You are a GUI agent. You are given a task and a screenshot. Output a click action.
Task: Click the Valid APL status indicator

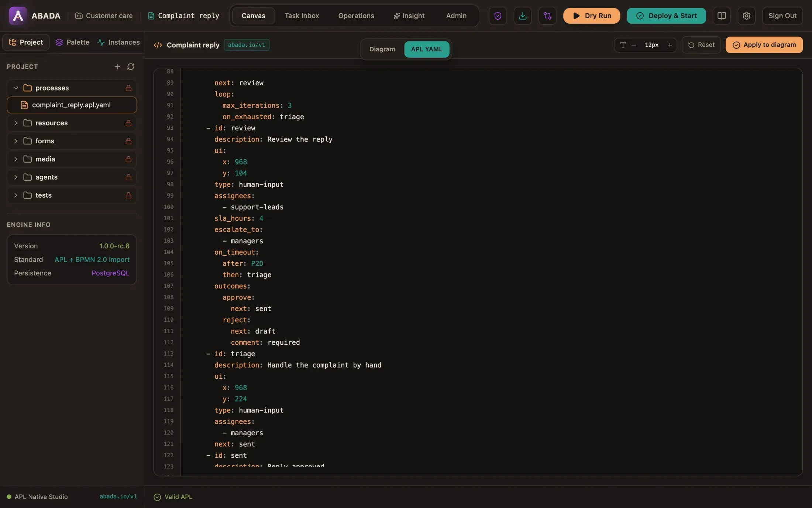coord(173,497)
